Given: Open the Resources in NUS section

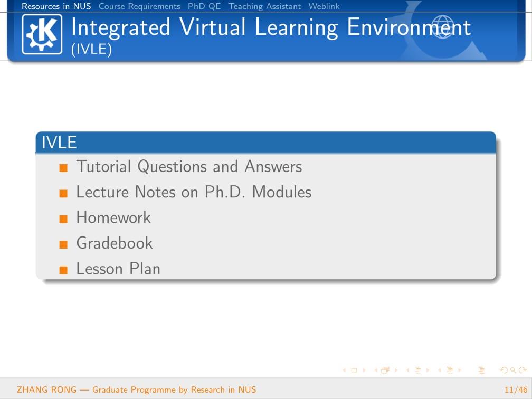Looking at the screenshot, I should (x=56, y=6).
